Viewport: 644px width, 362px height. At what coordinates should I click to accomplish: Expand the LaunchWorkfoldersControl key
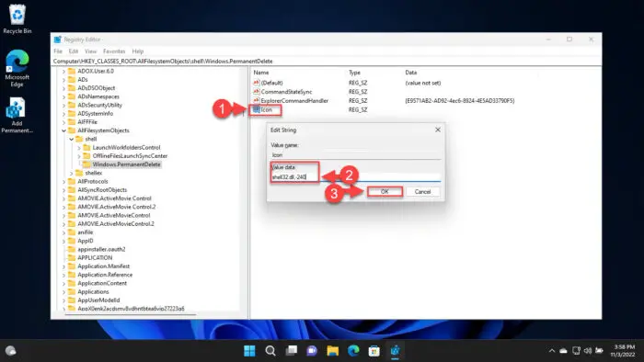click(x=79, y=148)
